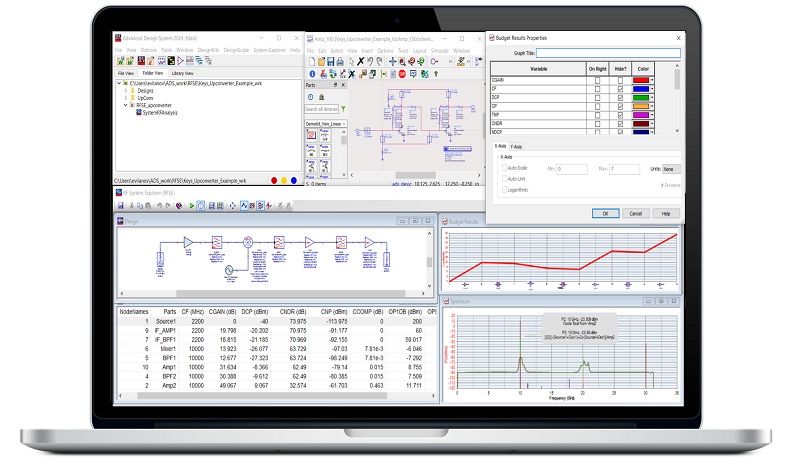Image resolution: width=800 pixels, height=468 pixels.
Task: Click blue info icon in schematic toolbar
Action: (x=312, y=75)
